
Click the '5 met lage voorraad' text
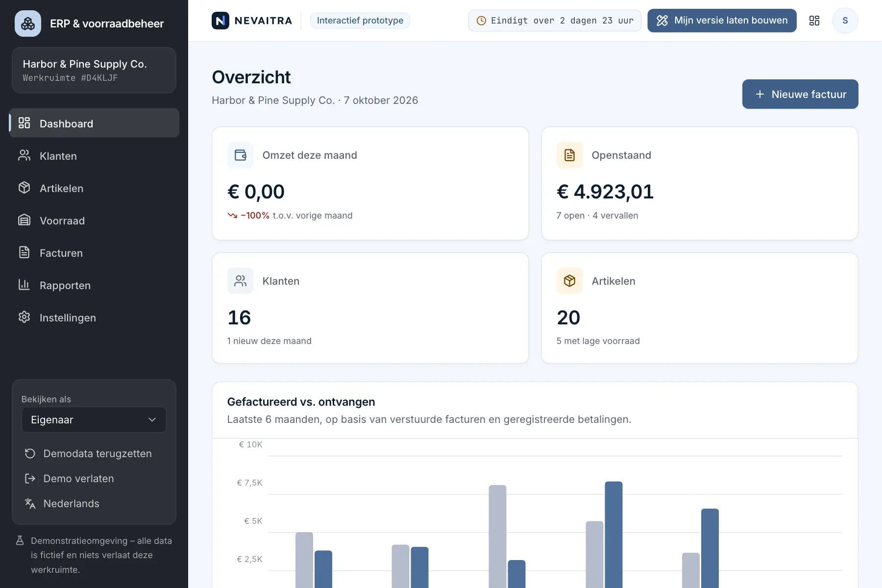[598, 341]
